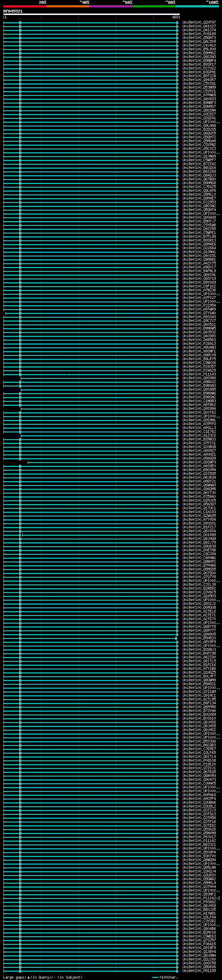222x980 pixels.
Task: Select the UniRef100_B5L808 label
Action: 199,49
